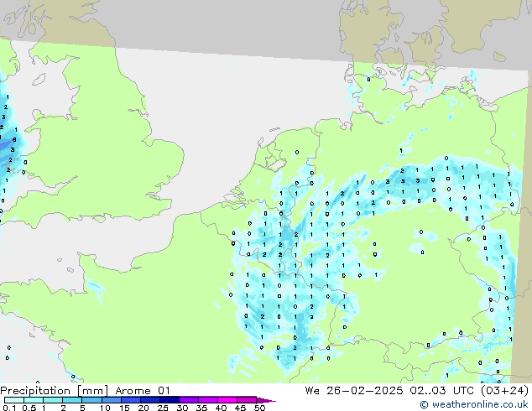Viewport: 532px width, 411px height.
Task: Click the 40–45 mm magenta legend swatch
Action: 227,400
